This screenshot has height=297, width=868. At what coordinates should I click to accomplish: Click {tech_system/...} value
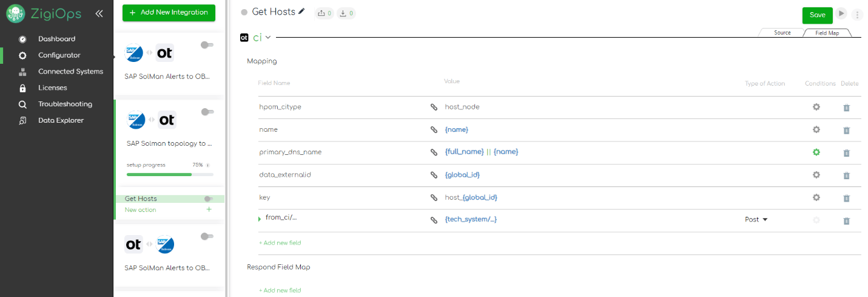pos(471,220)
